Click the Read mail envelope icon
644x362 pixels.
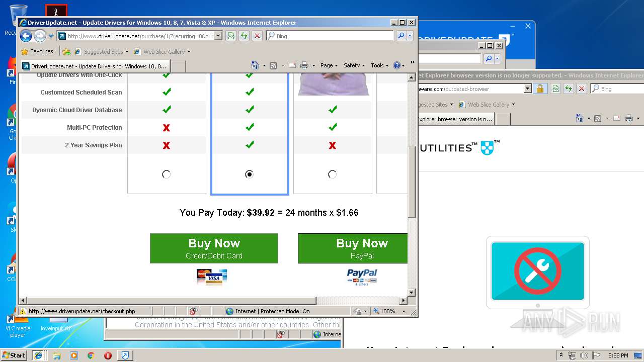(292, 65)
